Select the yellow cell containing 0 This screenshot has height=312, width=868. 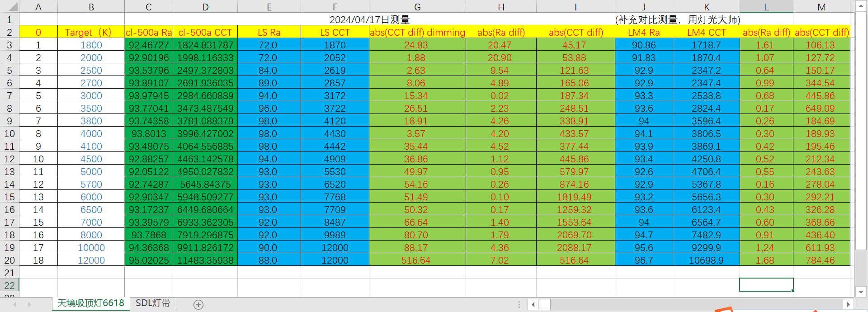(38, 32)
